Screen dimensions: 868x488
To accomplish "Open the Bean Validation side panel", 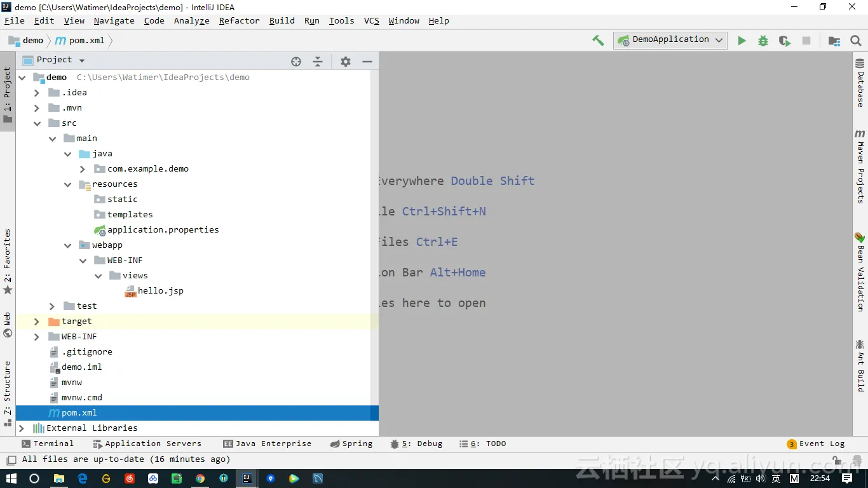I will [x=860, y=271].
